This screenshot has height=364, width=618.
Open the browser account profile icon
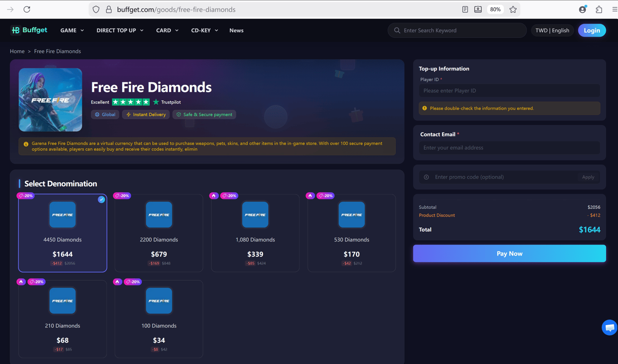[x=583, y=9]
